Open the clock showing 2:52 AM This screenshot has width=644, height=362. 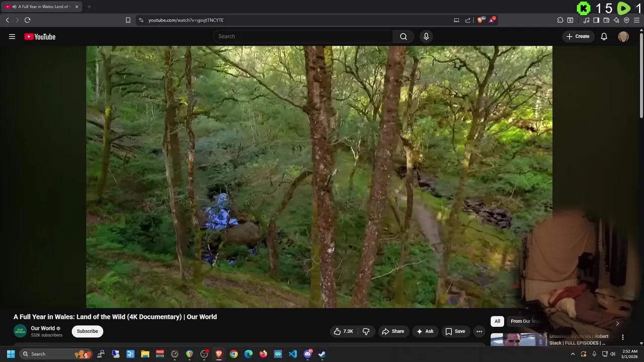tap(629, 354)
